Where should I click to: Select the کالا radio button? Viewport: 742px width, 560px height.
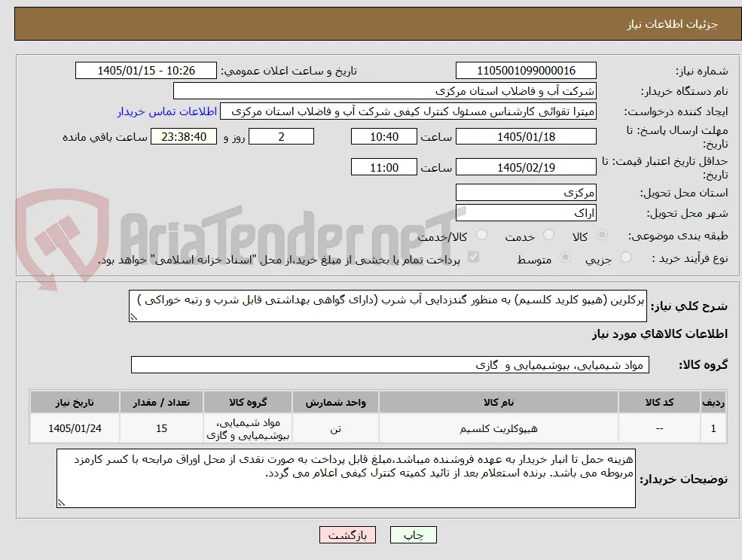tap(603, 235)
